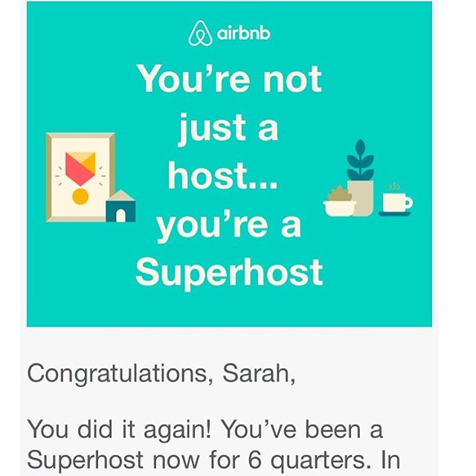
Task: Click the white coffee cup icon
Action: pos(395,202)
